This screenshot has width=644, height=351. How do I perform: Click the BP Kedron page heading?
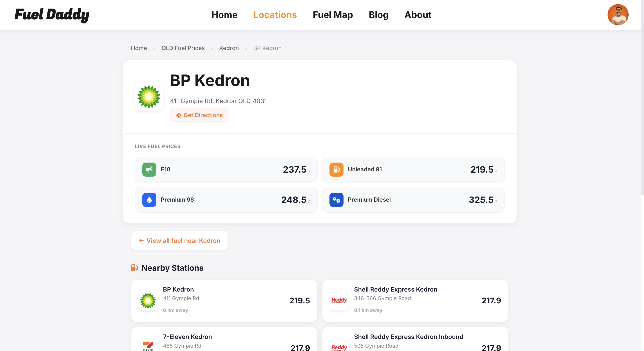[210, 81]
